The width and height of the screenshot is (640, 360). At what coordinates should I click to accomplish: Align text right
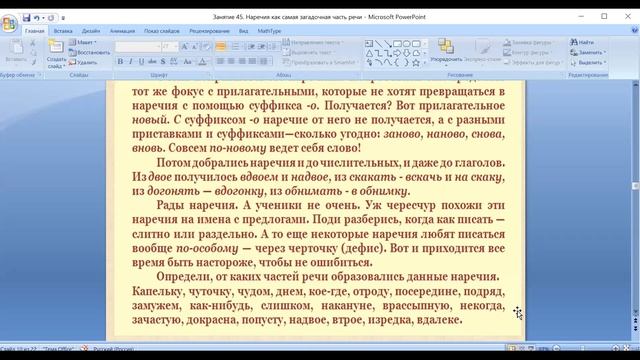[242, 61]
